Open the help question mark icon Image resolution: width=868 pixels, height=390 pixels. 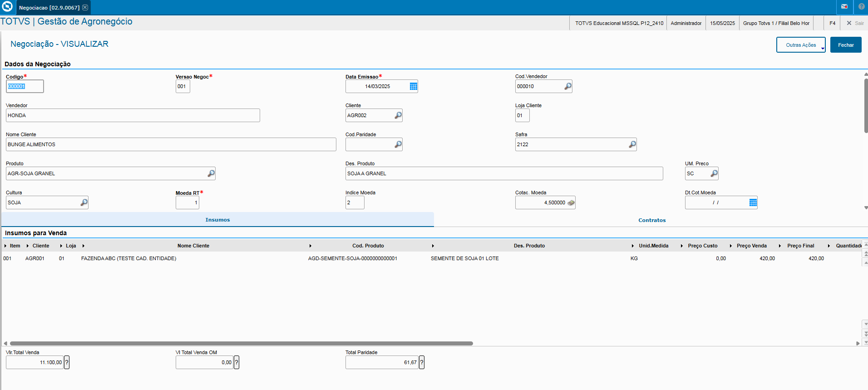861,7
